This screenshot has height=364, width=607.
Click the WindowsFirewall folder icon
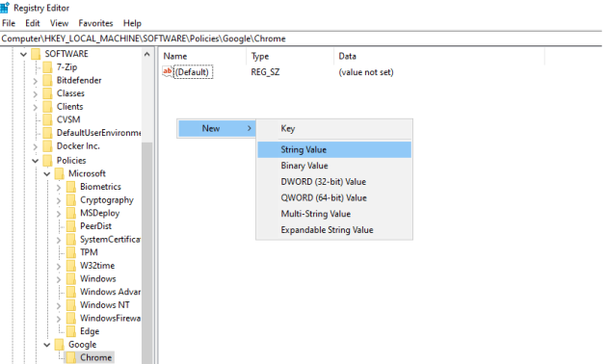[x=71, y=319]
